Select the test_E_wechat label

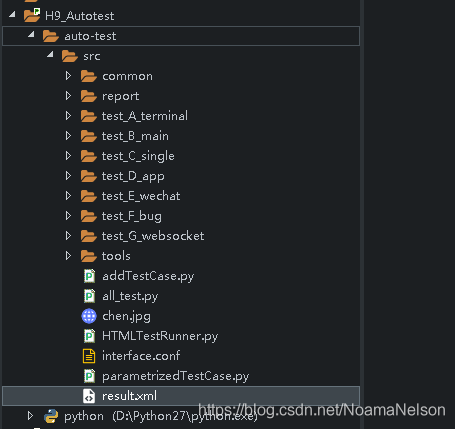tap(141, 196)
